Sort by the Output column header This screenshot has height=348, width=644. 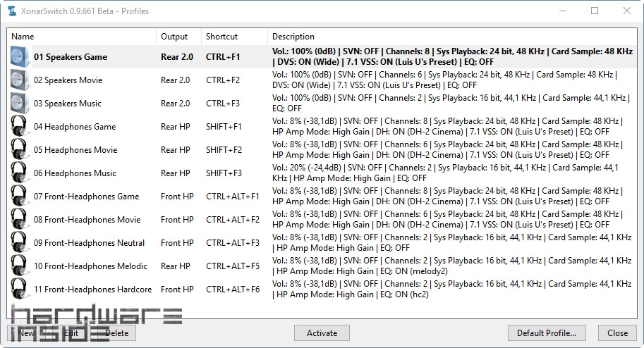coord(178,37)
